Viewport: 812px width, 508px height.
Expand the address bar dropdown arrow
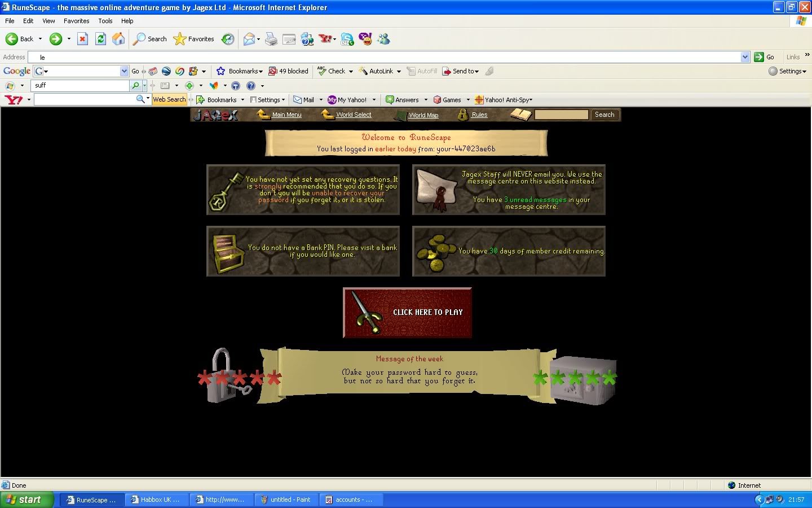click(745, 57)
